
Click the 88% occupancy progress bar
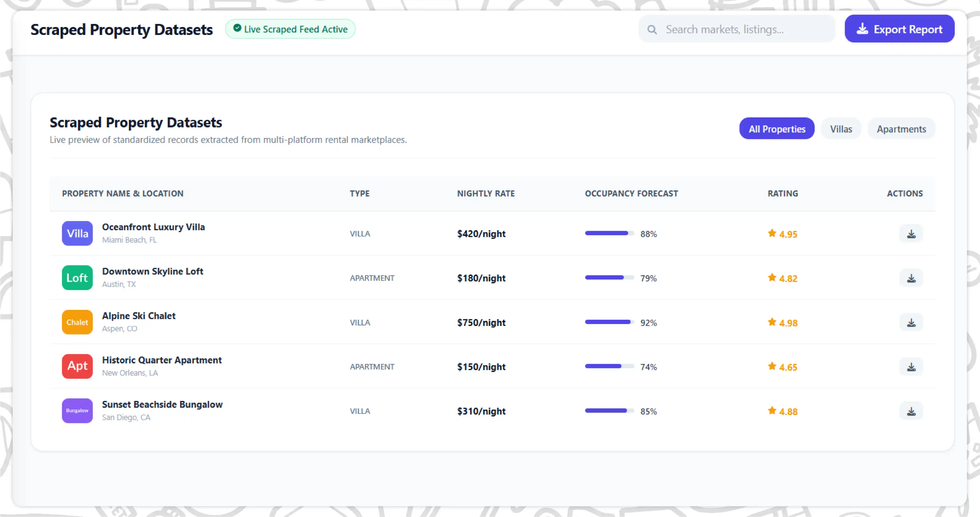pyautogui.click(x=609, y=233)
